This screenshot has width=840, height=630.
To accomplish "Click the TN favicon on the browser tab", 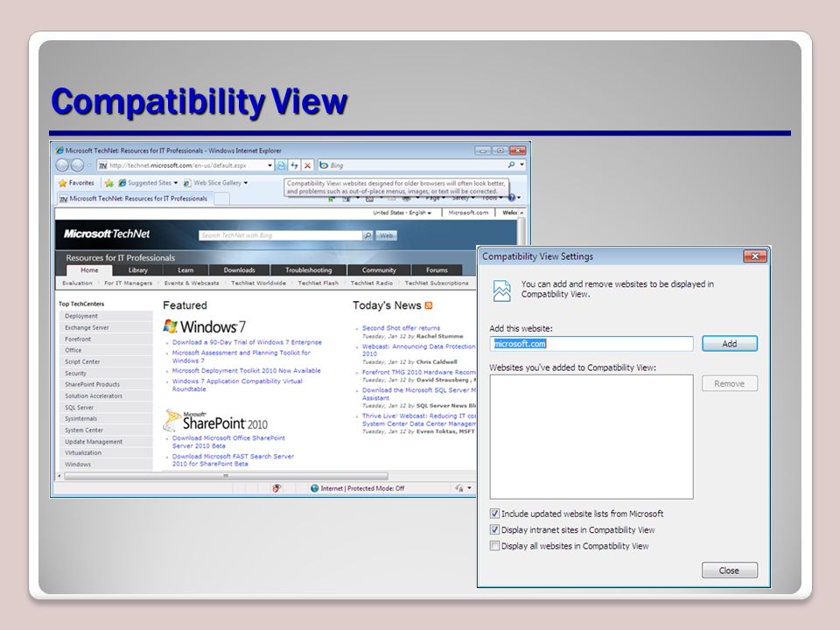I will coord(63,199).
